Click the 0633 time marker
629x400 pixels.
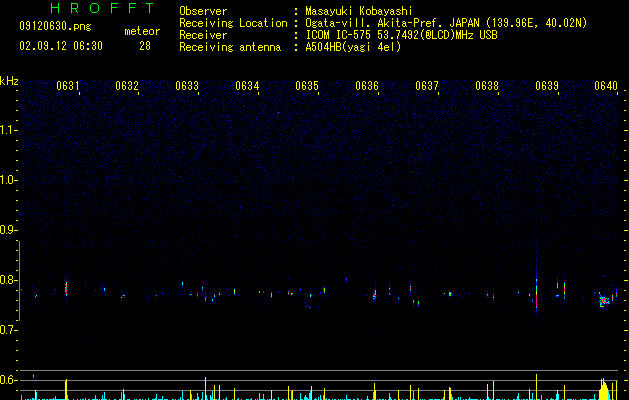[187, 86]
